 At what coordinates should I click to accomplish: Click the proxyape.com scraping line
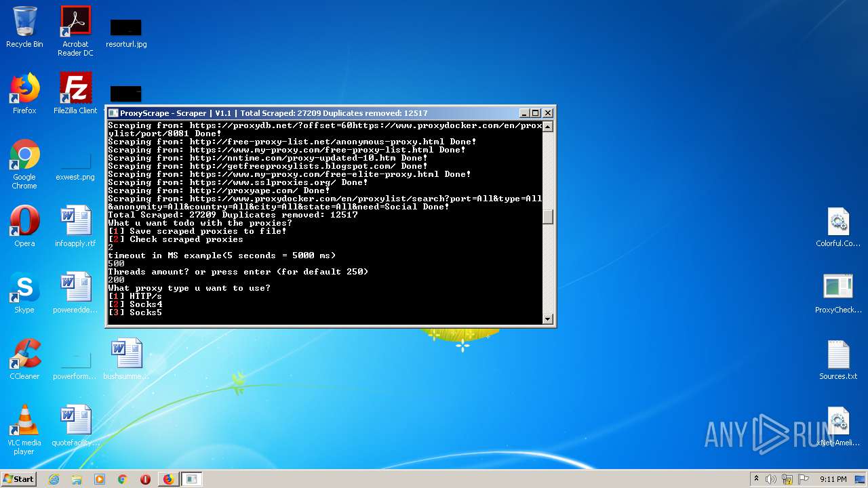pos(219,190)
